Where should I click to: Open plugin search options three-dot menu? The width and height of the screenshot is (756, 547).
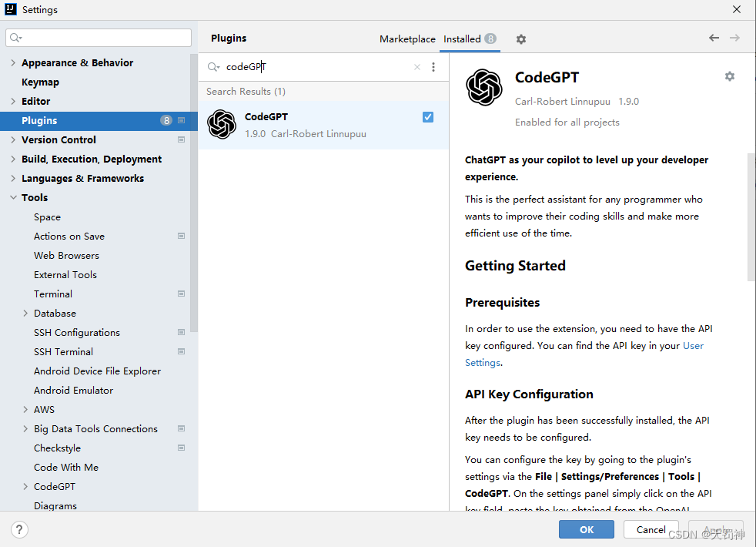coord(433,67)
